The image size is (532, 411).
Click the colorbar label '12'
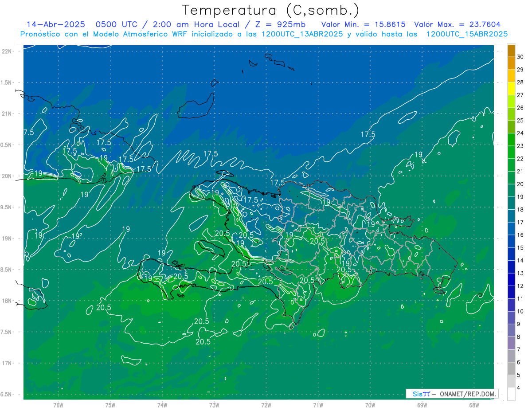520,286
